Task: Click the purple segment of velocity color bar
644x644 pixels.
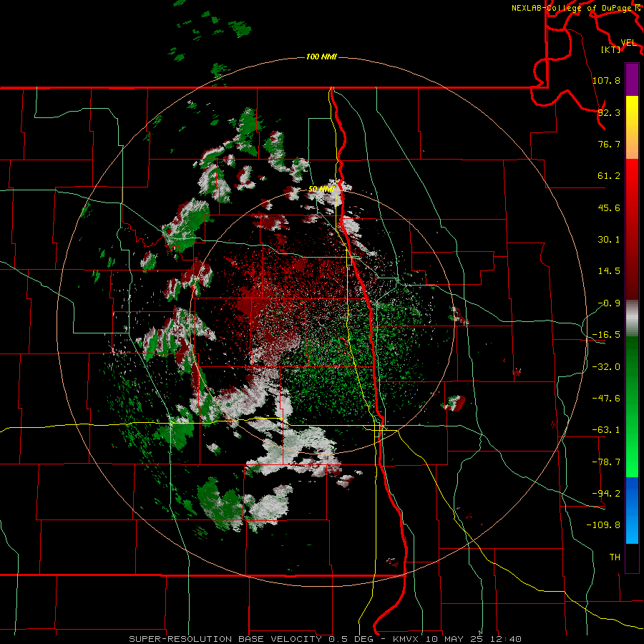Action: [632, 79]
